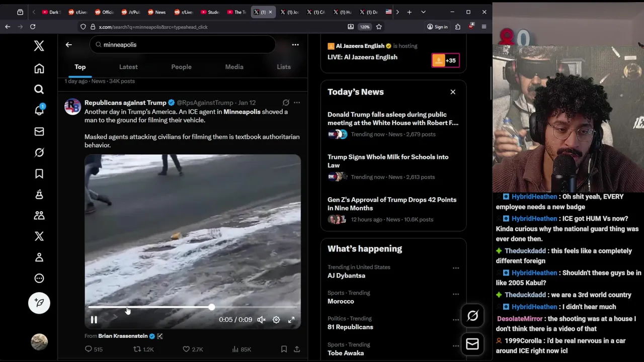Open more options for Tobe Awaka trend

(x=456, y=345)
